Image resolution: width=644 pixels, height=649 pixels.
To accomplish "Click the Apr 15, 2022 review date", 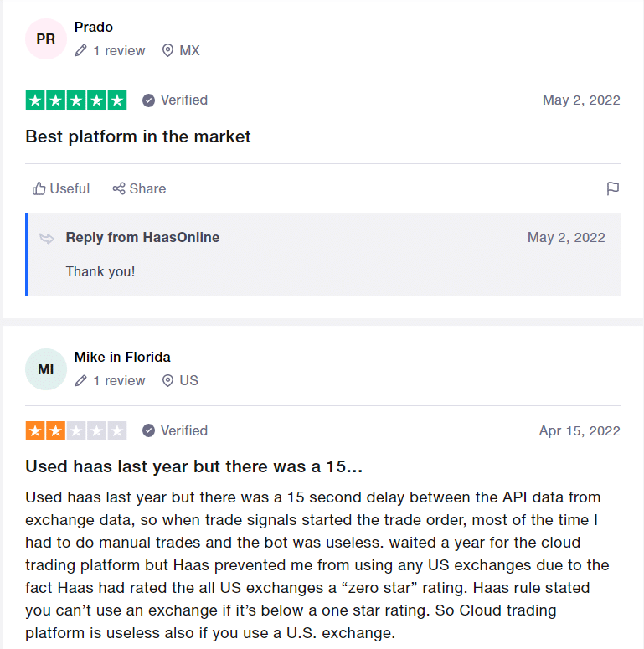I will [x=580, y=431].
